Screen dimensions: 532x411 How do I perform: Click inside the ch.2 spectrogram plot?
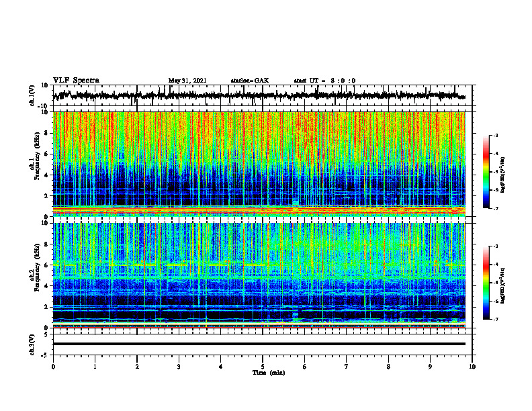259,275
